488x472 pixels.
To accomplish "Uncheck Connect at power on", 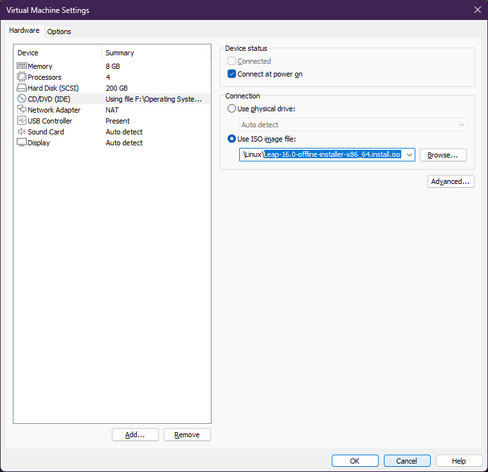I will (231, 74).
